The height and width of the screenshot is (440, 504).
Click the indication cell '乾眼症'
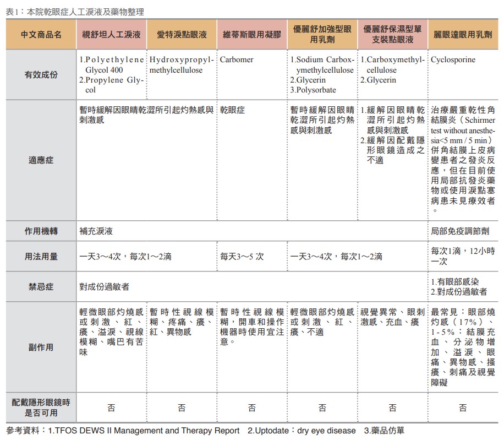[x=232, y=110]
